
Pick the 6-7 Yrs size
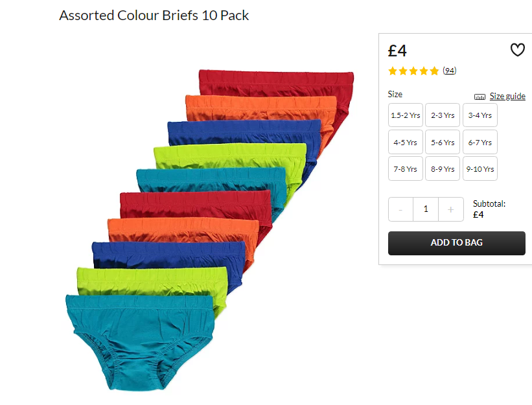(480, 142)
